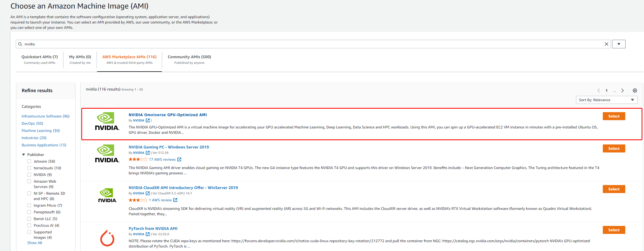Check the Ingram Micro publisher filter

29,205
